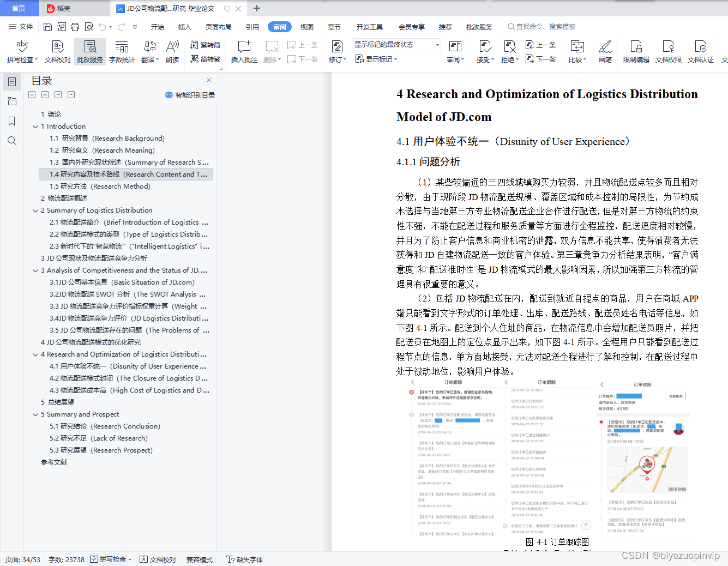Switch to the 引用 ribbon tab
The height and width of the screenshot is (566, 728).
point(252,27)
